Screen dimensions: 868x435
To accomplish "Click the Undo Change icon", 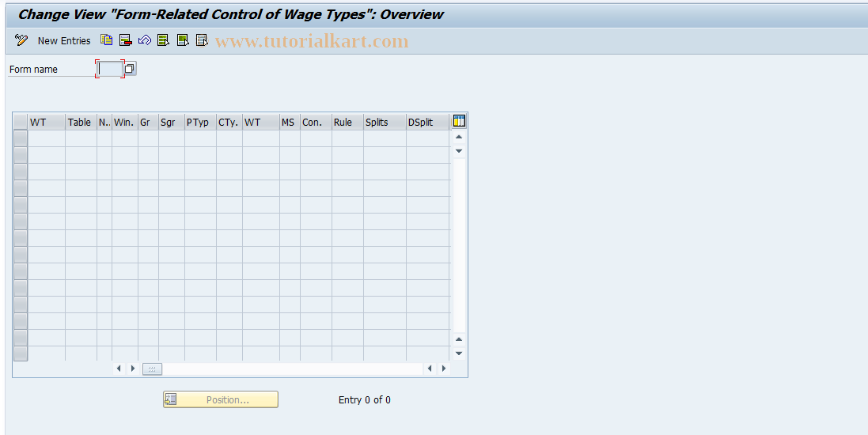I will pyautogui.click(x=145, y=40).
